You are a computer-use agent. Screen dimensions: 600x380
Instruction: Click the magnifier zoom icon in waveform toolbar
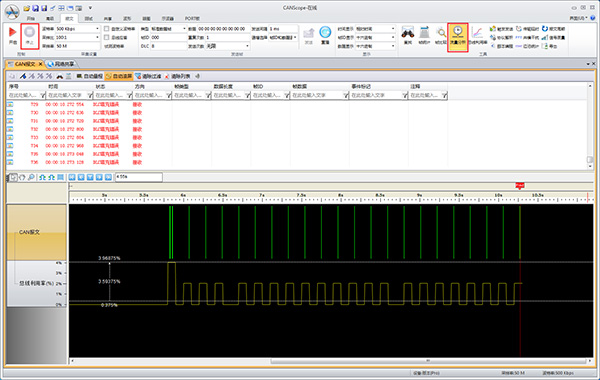coord(31,177)
